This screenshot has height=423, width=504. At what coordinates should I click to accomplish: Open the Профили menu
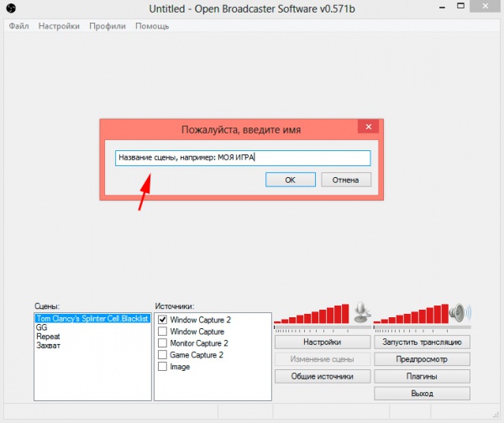coord(107,26)
